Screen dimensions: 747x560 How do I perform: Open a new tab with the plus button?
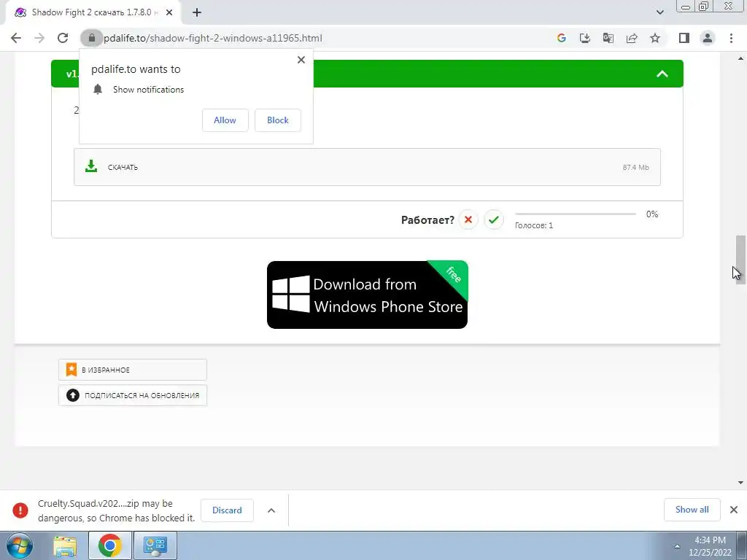[x=197, y=12]
